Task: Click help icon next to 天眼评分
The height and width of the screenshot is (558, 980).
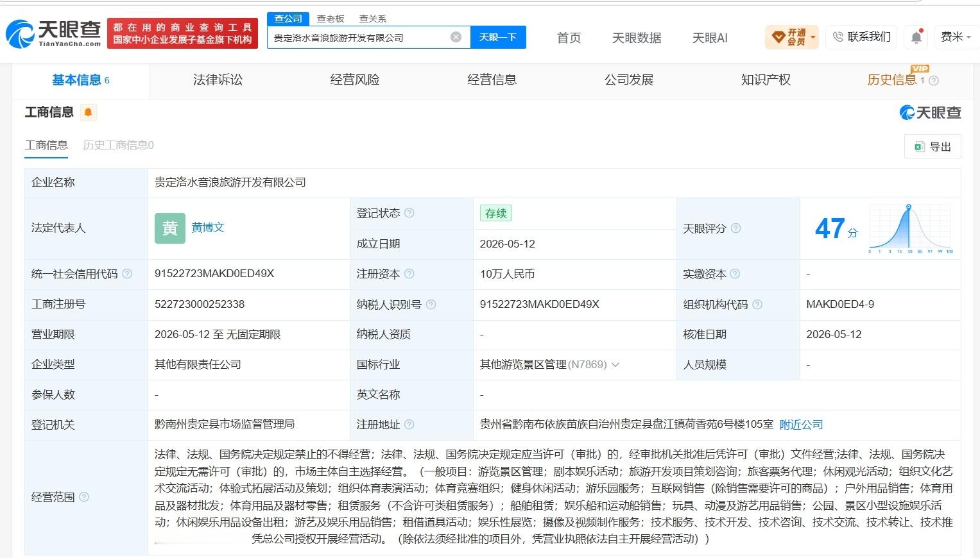Action: [735, 228]
